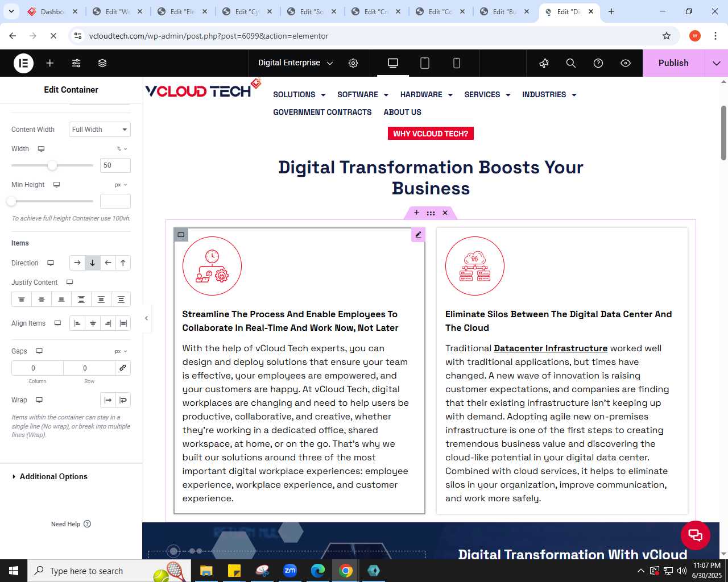The image size is (728, 582).
Task: Set Justify Content to space evenly
Action: 121,300
